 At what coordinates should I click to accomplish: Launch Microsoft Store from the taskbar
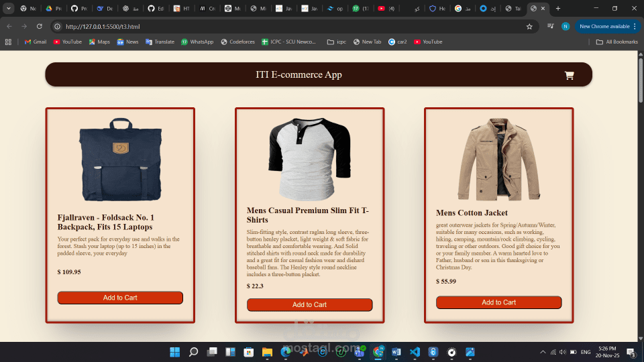click(x=248, y=352)
